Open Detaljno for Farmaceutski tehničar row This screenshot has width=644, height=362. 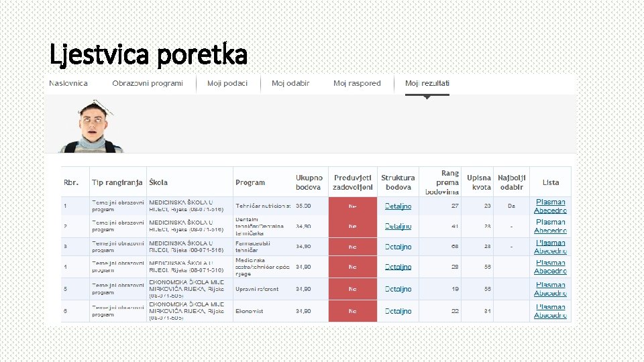tap(398, 247)
